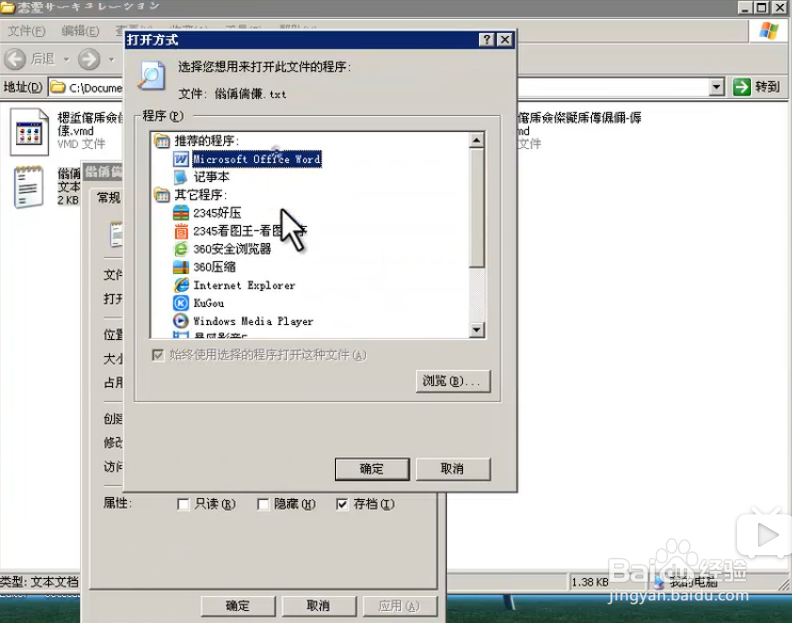Viewport: 792px width, 623px height.
Task: Click the 360压缩 icon
Action: [181, 267]
